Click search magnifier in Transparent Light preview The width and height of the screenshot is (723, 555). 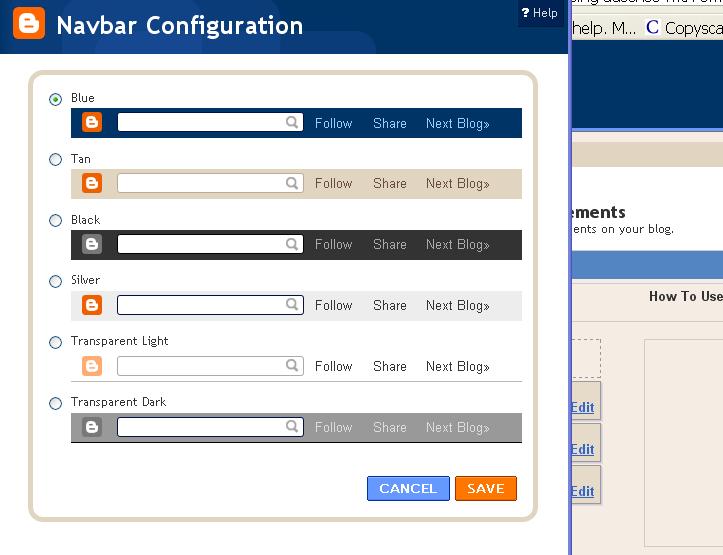coord(292,366)
